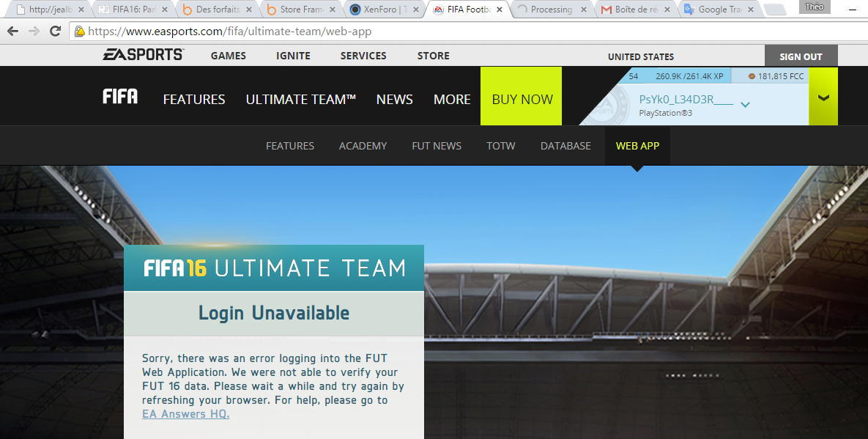868x439 pixels.
Task: Go back using the browser back arrow
Action: 12,31
